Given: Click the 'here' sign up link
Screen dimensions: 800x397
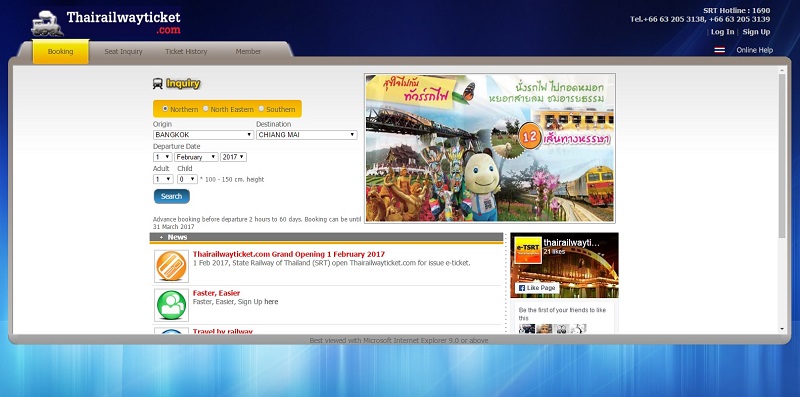Looking at the screenshot, I should point(271,302).
